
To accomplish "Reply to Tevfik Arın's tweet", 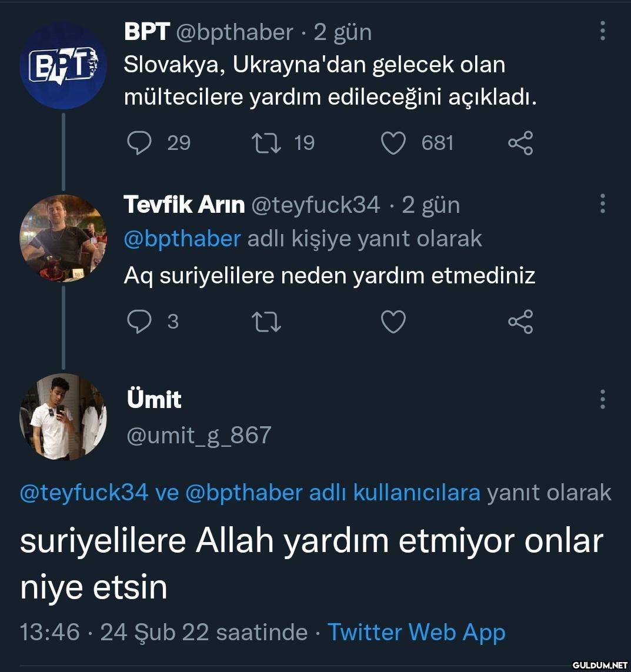I will 139,322.
